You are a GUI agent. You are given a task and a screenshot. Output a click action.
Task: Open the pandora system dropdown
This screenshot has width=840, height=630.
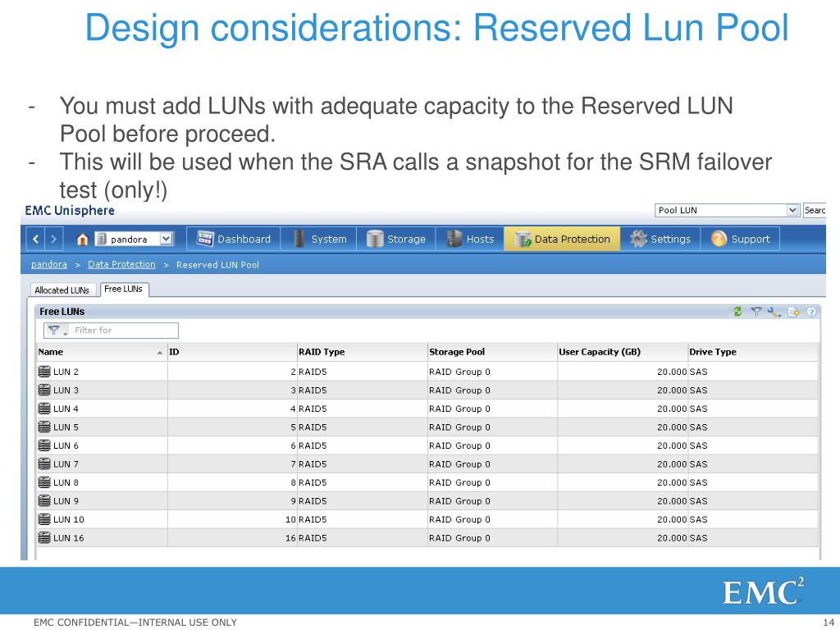pos(167,239)
